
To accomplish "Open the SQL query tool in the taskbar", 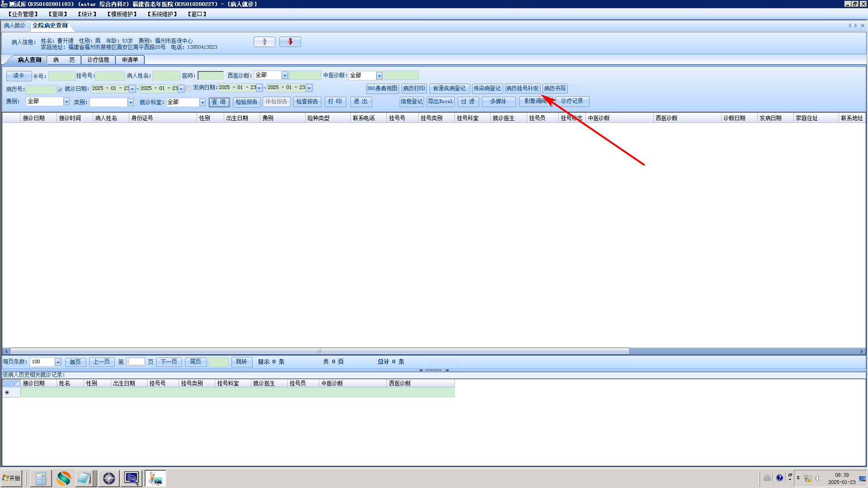I will (132, 478).
